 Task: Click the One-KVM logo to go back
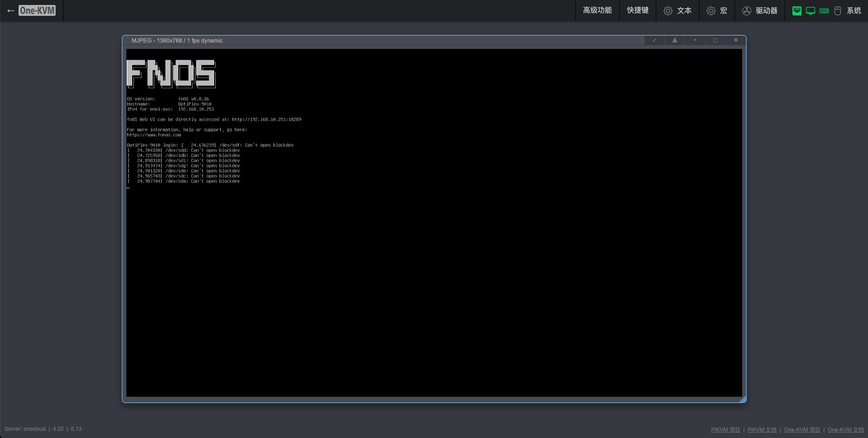click(37, 10)
